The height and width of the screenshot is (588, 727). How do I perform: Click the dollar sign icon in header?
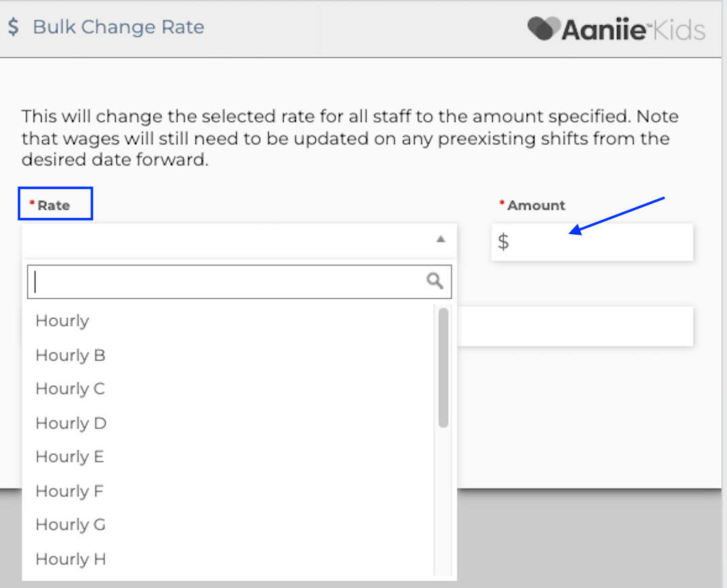14,27
